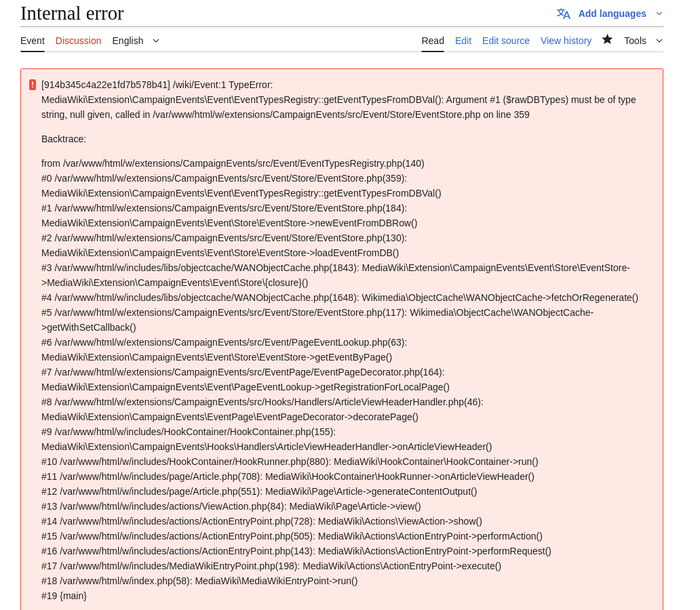Click the Backtrace: label in the error box
Image resolution: width=700 pixels, height=610 pixels.
tap(64, 139)
